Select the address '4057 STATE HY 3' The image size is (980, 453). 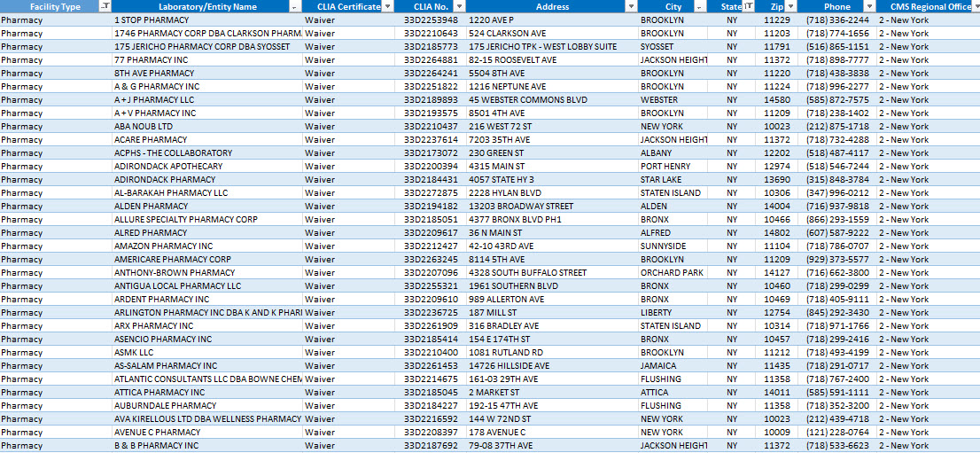click(x=553, y=180)
